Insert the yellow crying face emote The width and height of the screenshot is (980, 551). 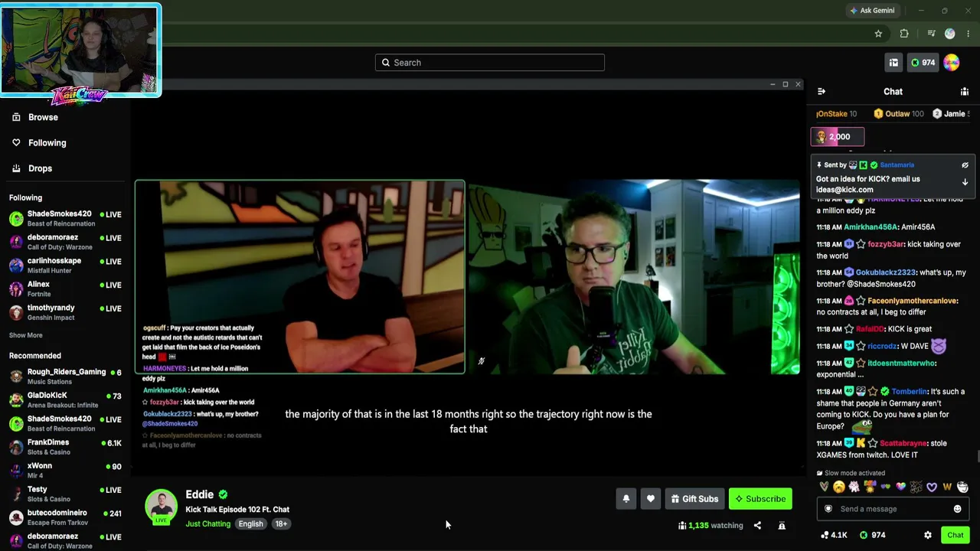point(839,487)
